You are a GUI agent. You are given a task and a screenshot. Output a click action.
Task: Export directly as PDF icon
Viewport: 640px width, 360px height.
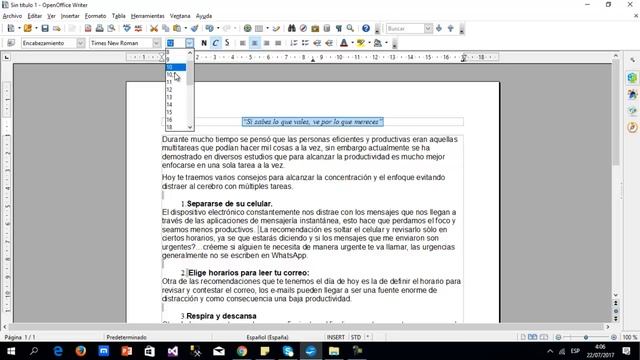88,28
